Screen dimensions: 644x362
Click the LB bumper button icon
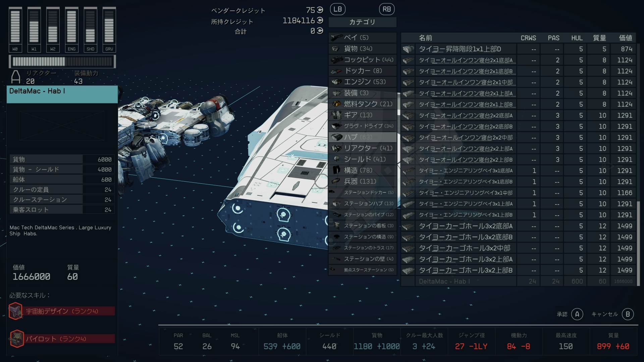point(337,9)
